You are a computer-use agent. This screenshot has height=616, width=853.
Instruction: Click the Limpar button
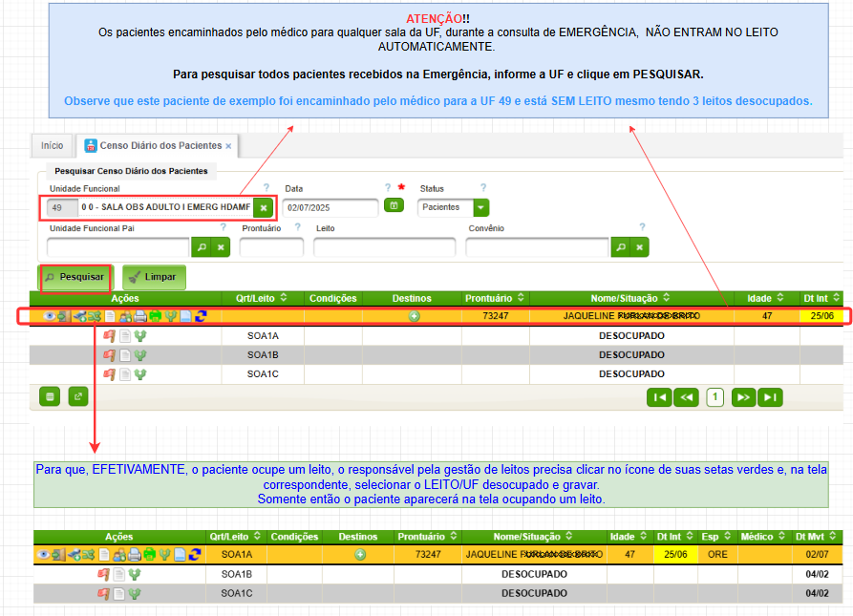click(x=154, y=277)
